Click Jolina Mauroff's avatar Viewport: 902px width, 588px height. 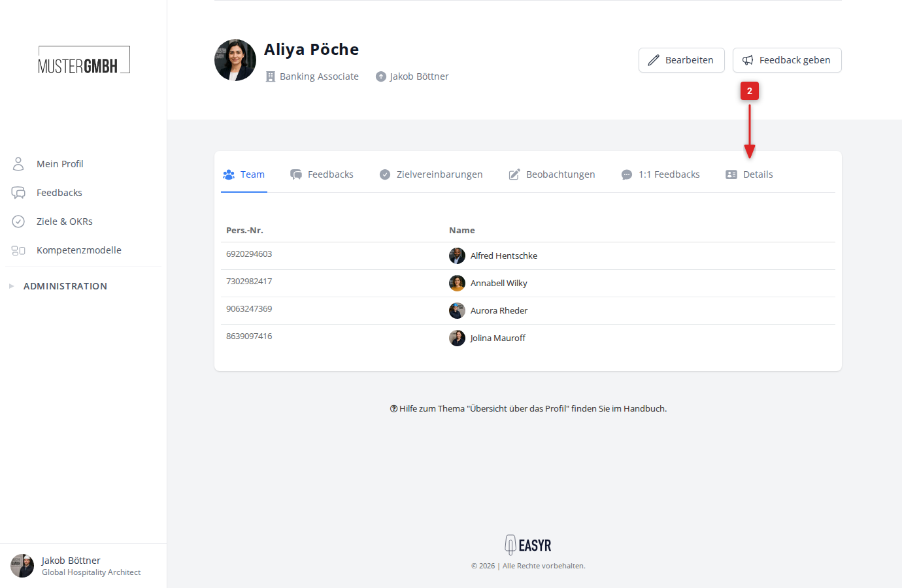457,338
